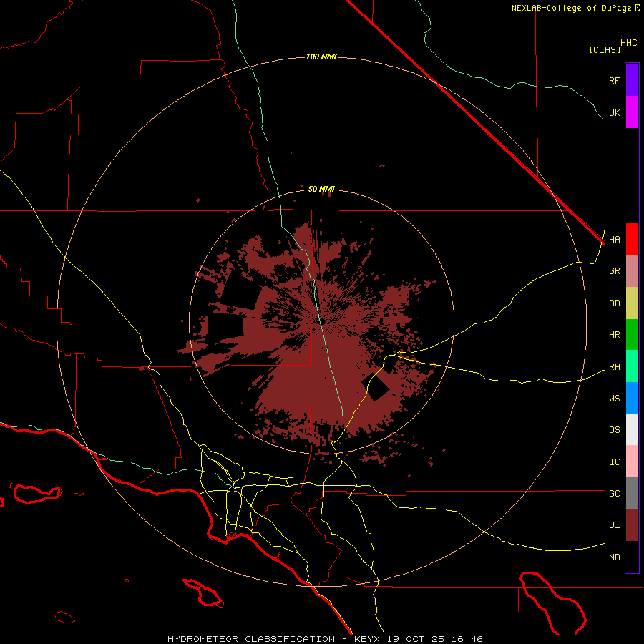
Task: Click the GC legend label
Action: pos(614,494)
